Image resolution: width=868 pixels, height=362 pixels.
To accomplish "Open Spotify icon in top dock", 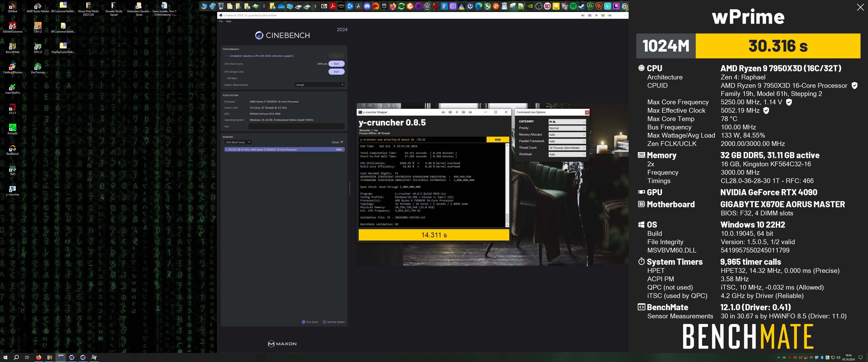I will pyautogui.click(x=573, y=6).
